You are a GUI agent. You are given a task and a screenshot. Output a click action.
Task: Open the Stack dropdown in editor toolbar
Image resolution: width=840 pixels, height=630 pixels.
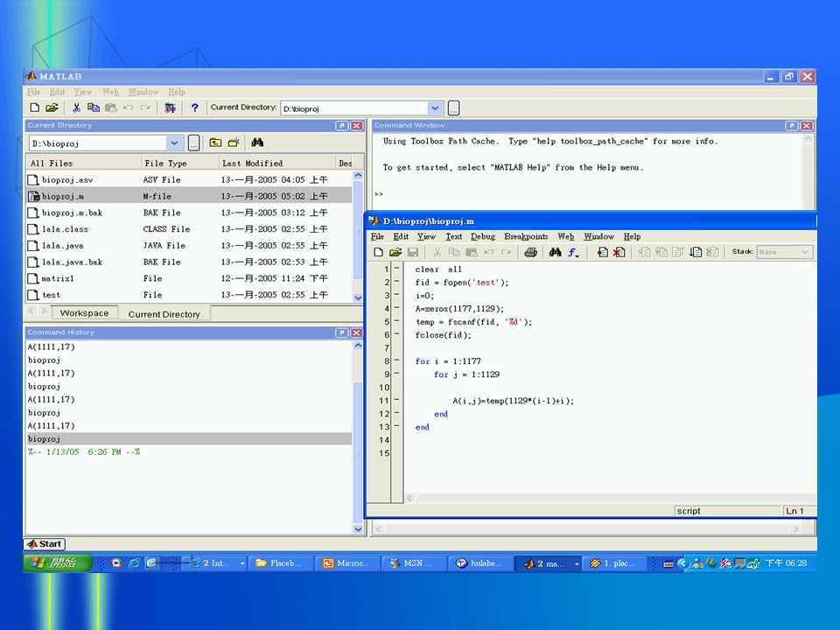(805, 252)
